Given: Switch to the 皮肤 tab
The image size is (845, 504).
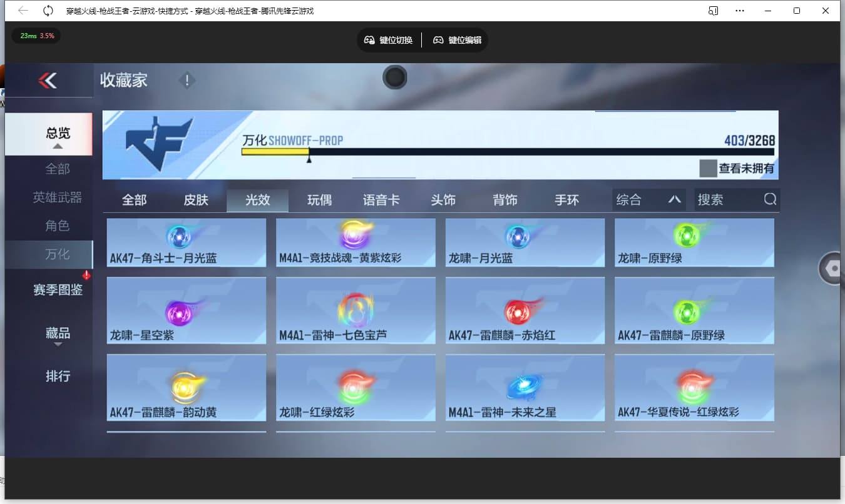Looking at the screenshot, I should (x=195, y=199).
